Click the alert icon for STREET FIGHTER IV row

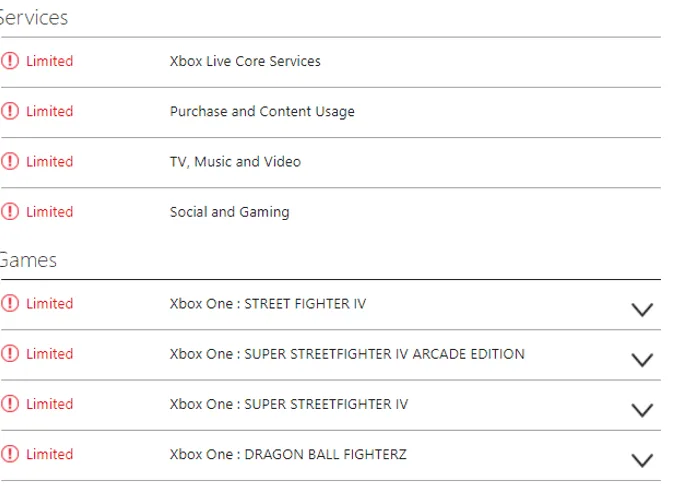point(10,303)
